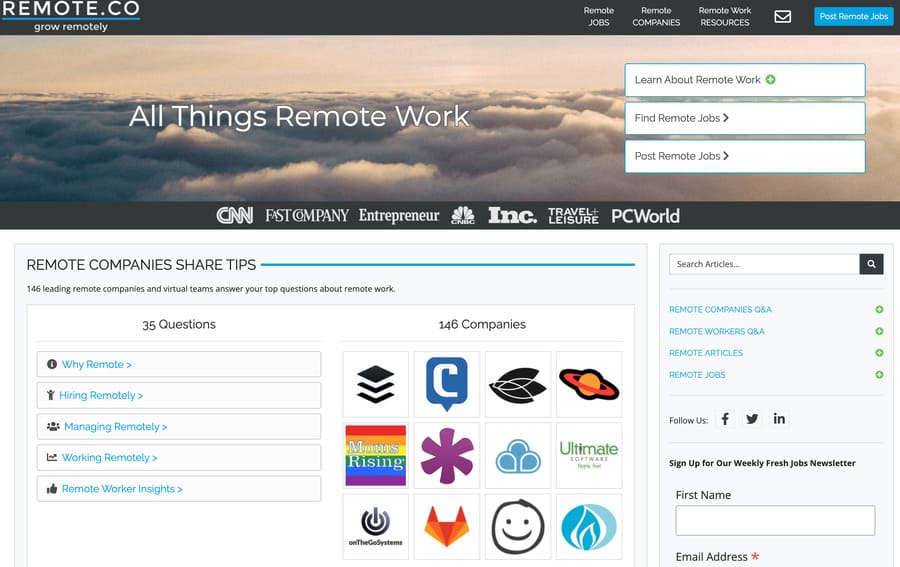
Task: Open Remote Work Resources nav menu
Action: (725, 16)
